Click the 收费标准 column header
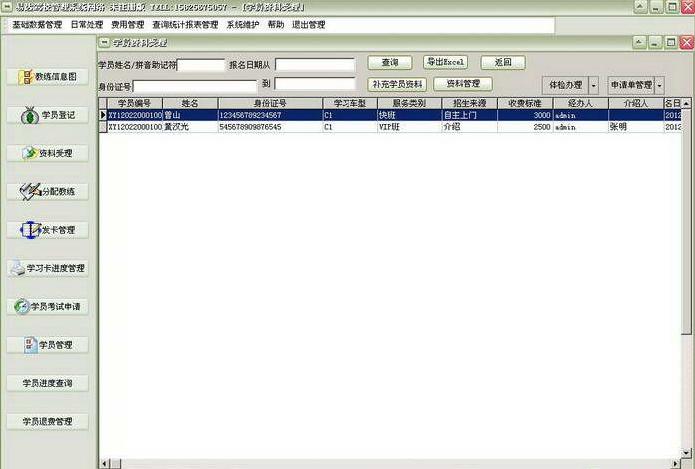 (523, 103)
